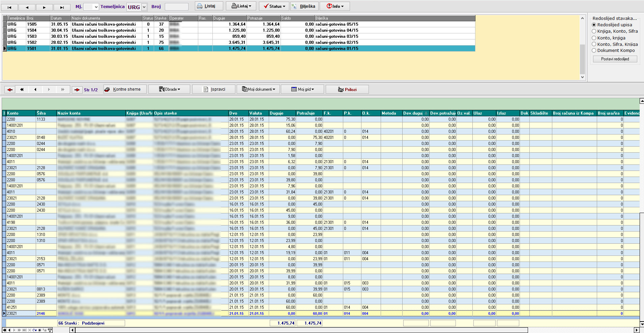Click Dev.duguj column header with sort arrow

tap(416, 113)
